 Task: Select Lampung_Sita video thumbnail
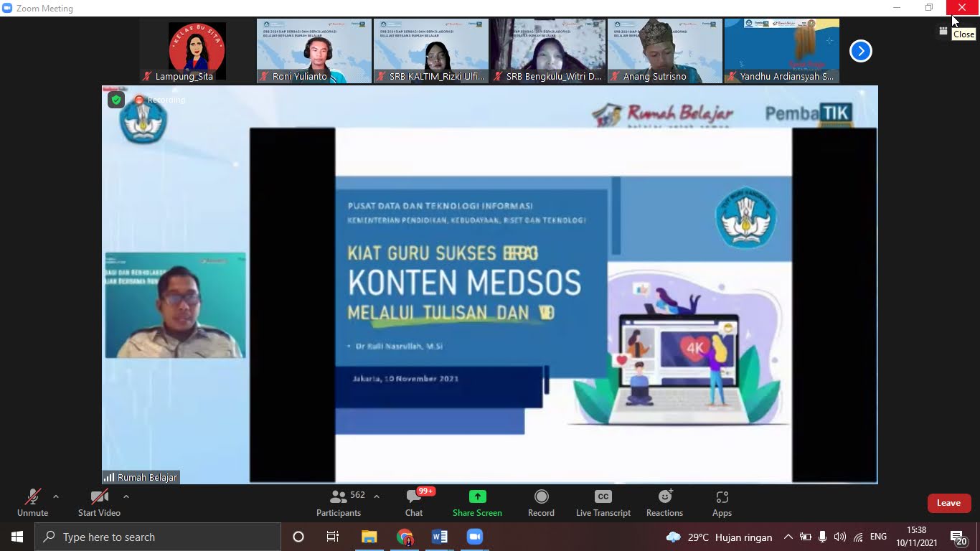pos(197,51)
